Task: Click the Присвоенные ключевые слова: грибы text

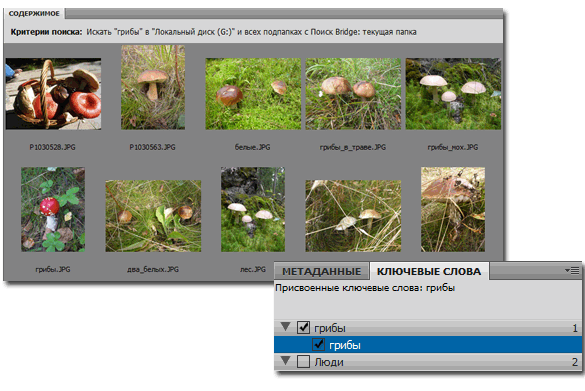Action: click(365, 288)
